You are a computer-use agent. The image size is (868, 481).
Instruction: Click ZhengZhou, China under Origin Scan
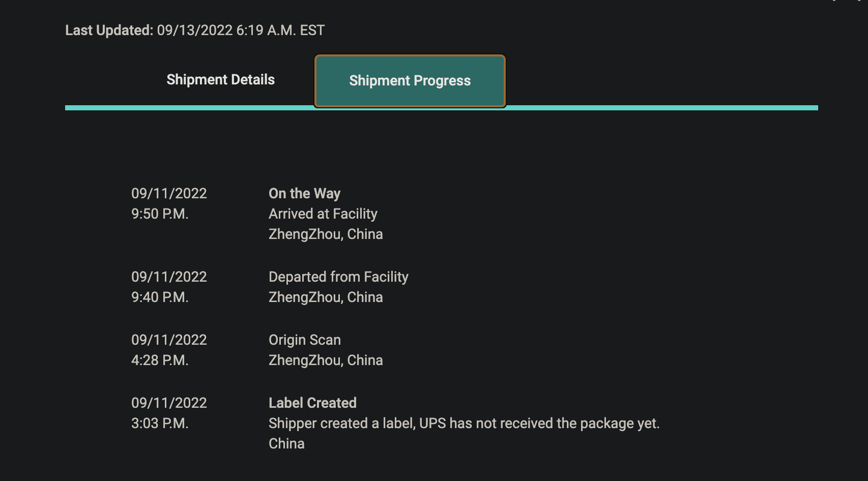point(326,360)
